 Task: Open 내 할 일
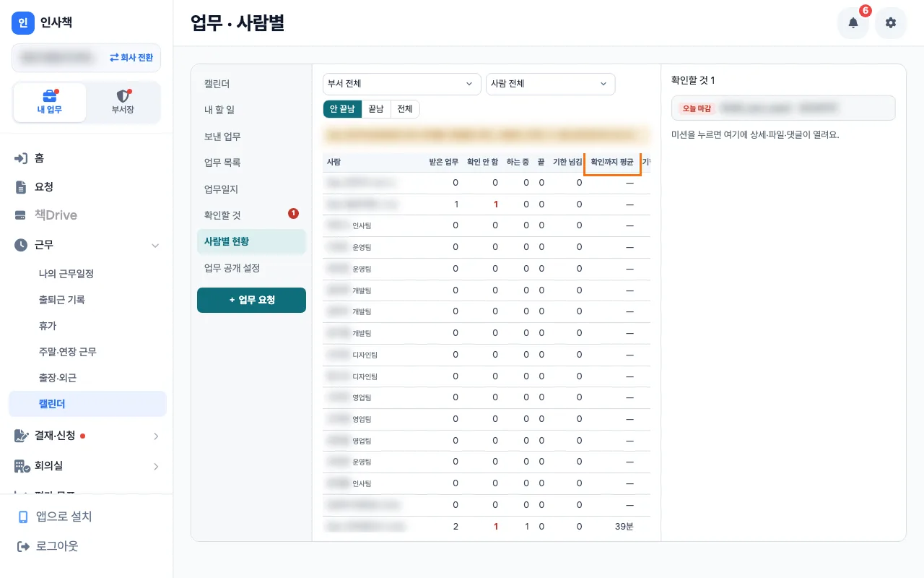(251, 110)
